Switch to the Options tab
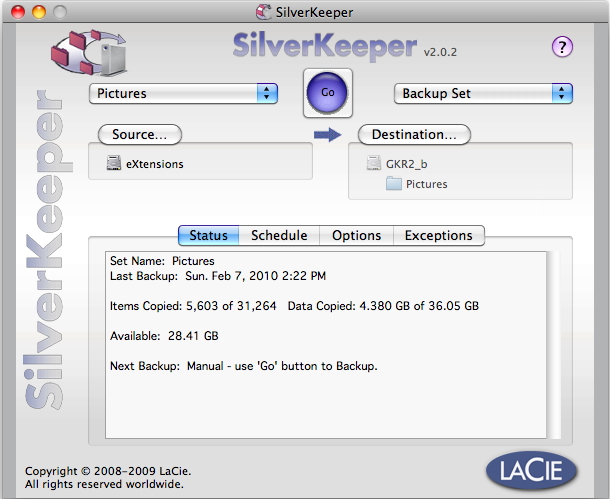Image resolution: width=610 pixels, height=499 pixels. 356,235
